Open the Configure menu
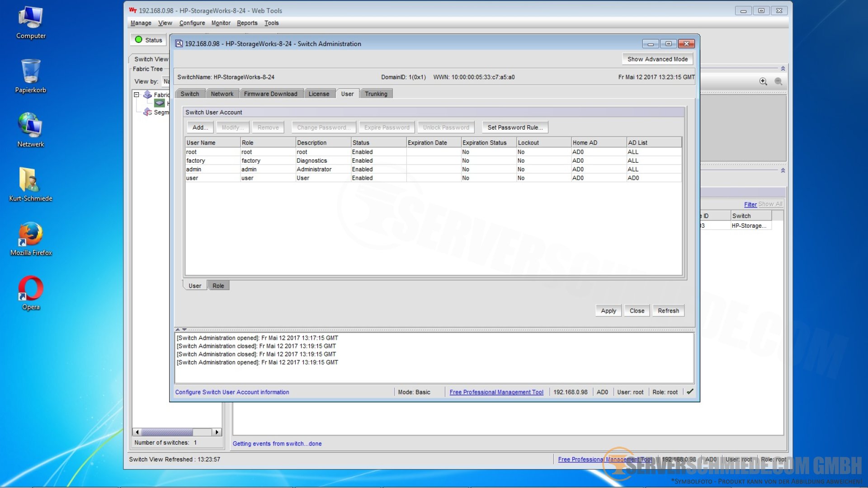Image resolution: width=868 pixels, height=488 pixels. click(x=192, y=23)
